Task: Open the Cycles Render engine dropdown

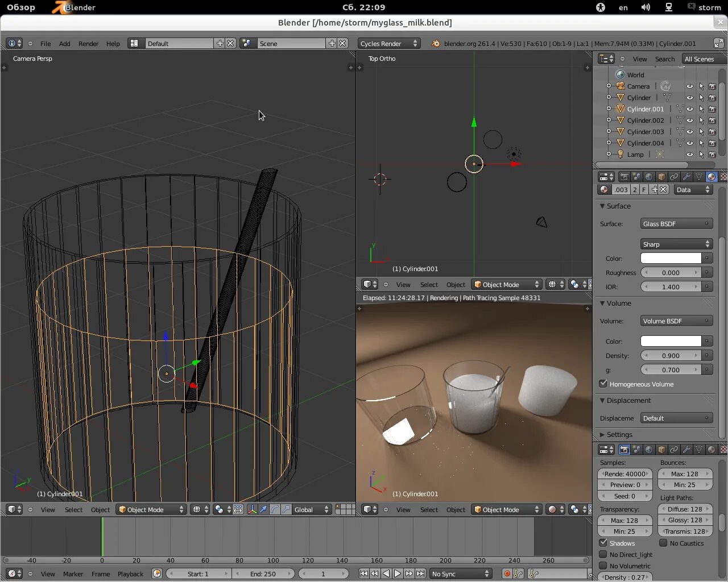Action: coord(389,44)
